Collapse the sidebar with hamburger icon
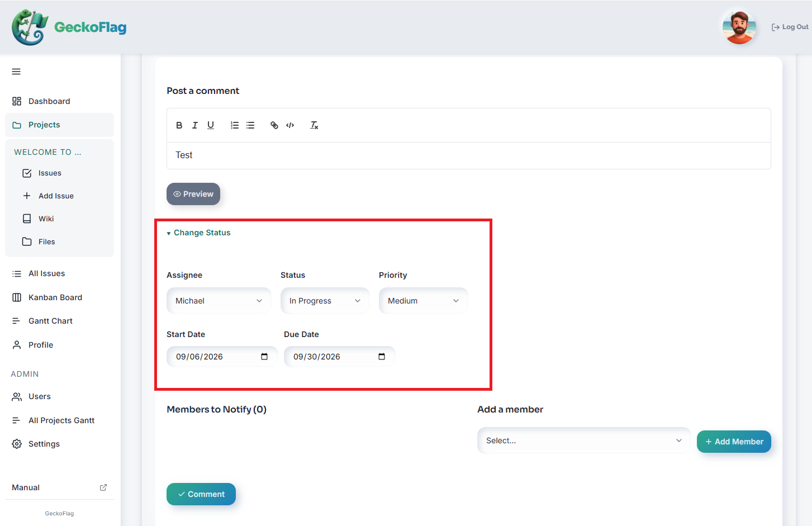 tap(16, 72)
